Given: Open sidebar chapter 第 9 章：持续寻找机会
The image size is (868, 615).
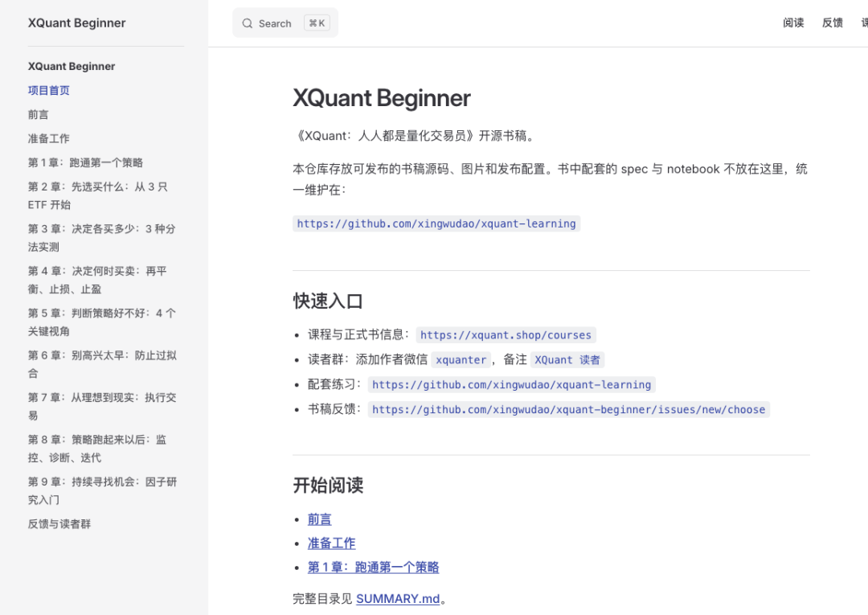Looking at the screenshot, I should [102, 490].
